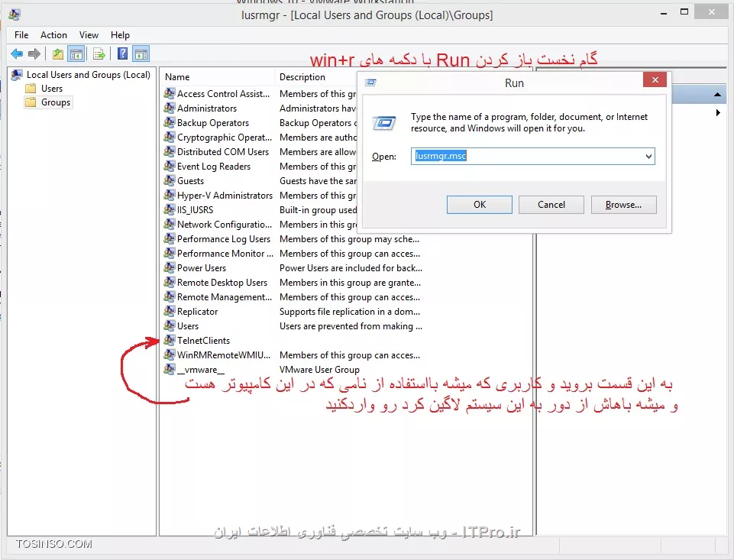Click the Guests group icon
This screenshot has height=560, width=734.
click(x=170, y=181)
